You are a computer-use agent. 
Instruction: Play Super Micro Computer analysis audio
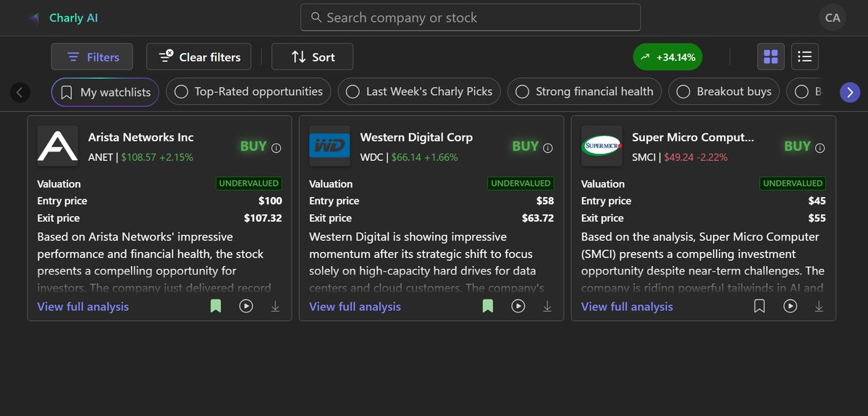coord(790,306)
